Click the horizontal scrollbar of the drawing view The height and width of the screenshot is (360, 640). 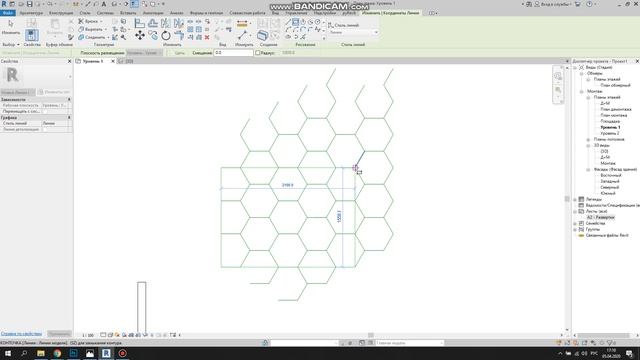[371, 335]
